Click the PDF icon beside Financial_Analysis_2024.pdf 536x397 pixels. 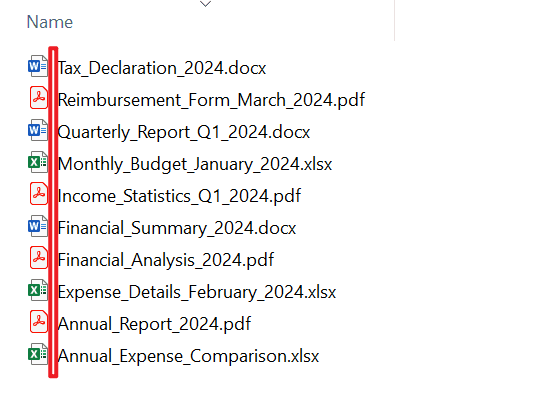pyautogui.click(x=39, y=257)
